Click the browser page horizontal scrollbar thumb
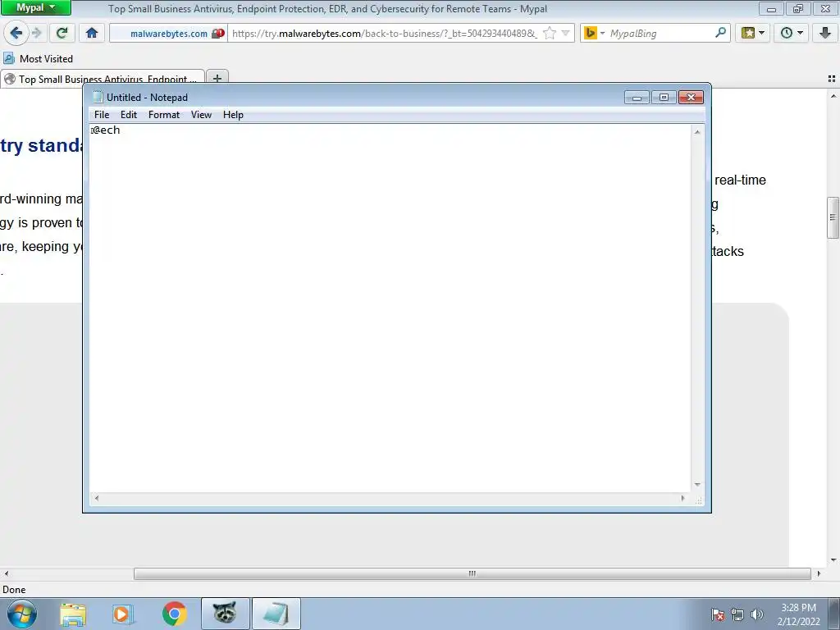Screen dimensions: 840x630 pos(472,573)
